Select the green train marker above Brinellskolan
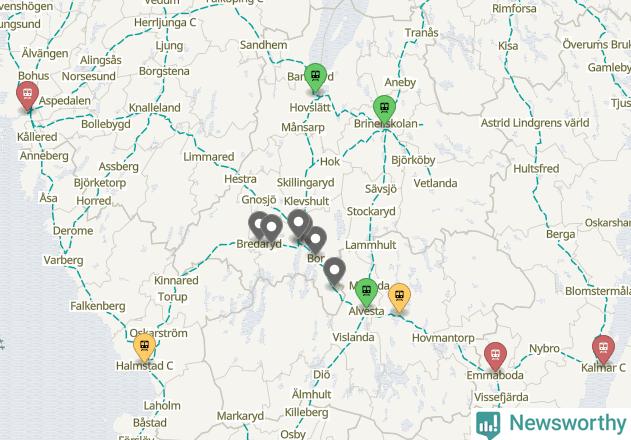This screenshot has width=631, height=440. [384, 110]
